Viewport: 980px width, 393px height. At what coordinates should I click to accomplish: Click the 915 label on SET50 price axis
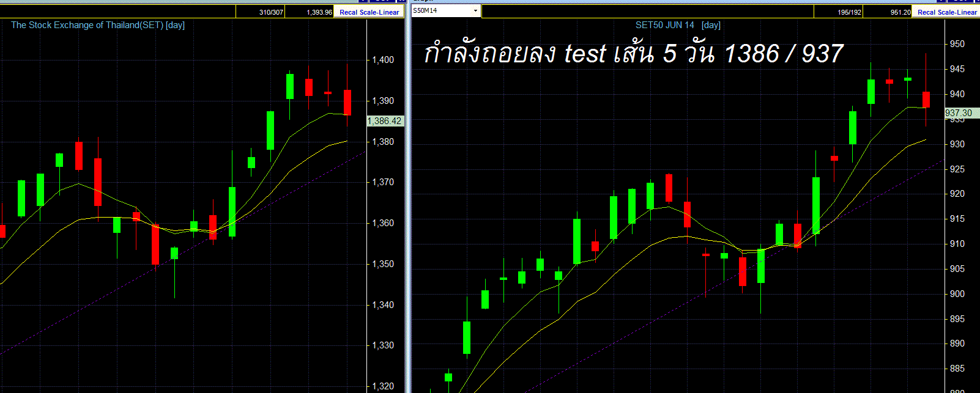click(957, 219)
